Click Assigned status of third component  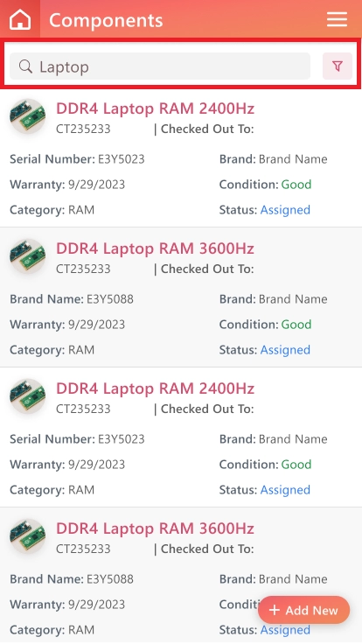coord(285,490)
